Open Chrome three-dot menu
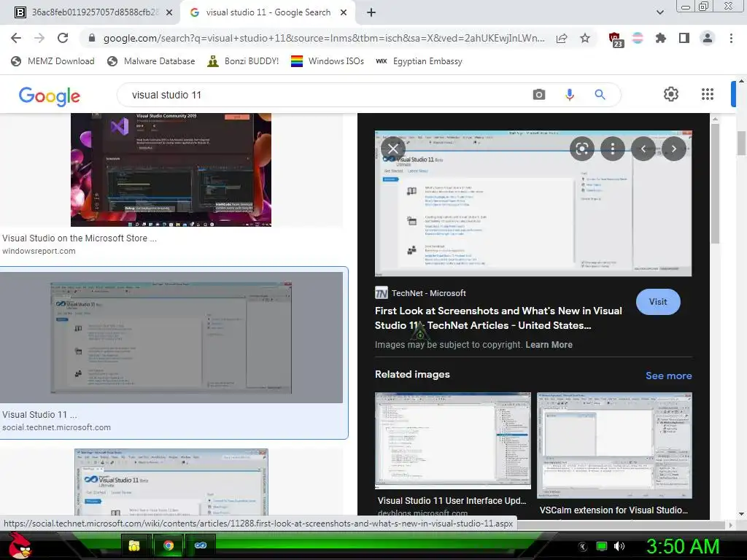 [731, 38]
